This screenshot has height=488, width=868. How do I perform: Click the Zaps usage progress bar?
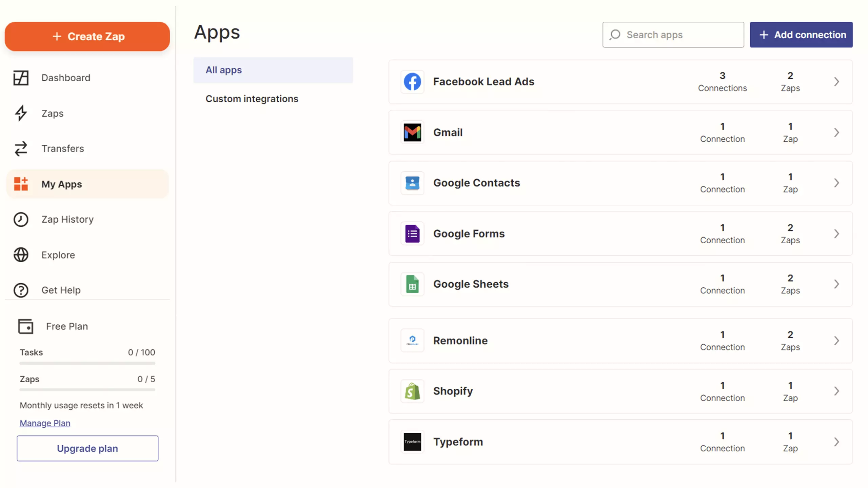87,390
